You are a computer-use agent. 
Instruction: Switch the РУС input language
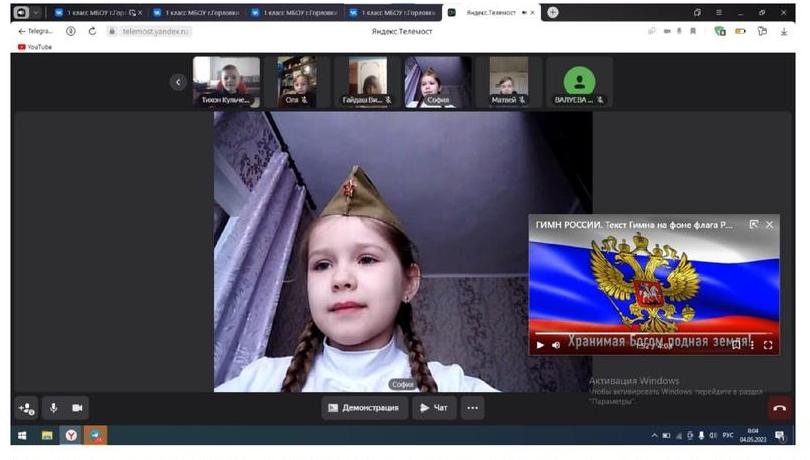728,436
